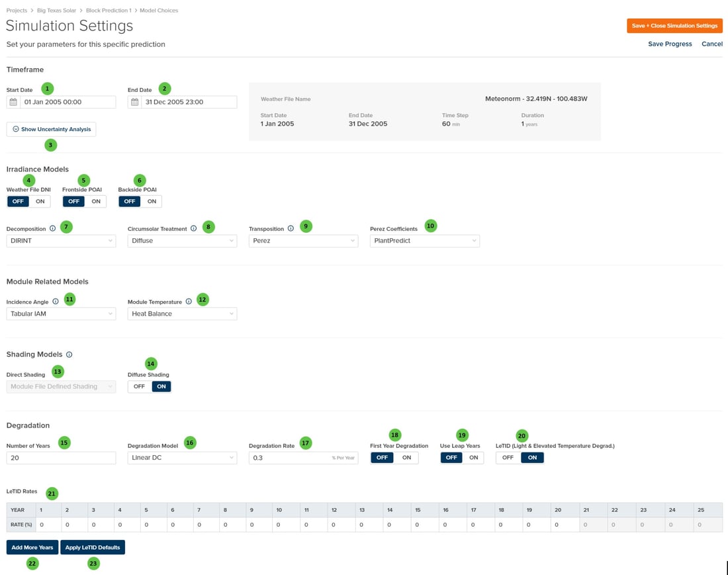Go to Block Prediction 1 breadcrumb
This screenshot has width=728, height=575.
(x=109, y=10)
